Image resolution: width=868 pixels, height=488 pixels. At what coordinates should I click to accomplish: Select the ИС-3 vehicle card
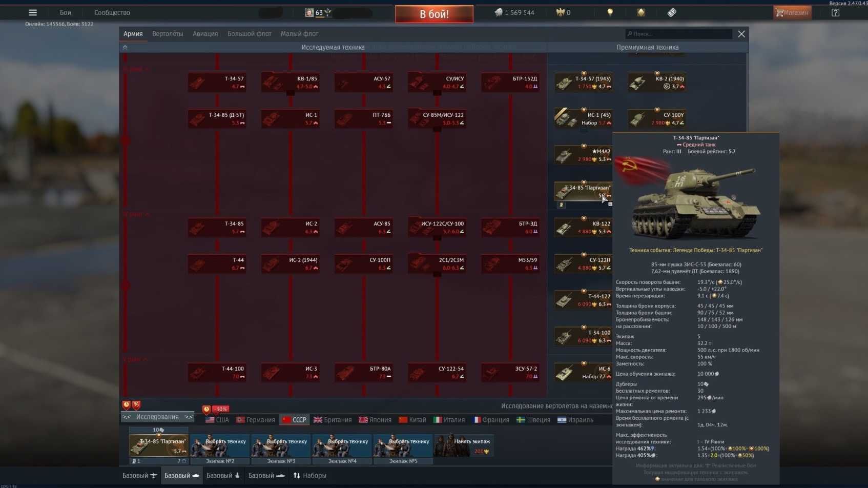pyautogui.click(x=290, y=373)
